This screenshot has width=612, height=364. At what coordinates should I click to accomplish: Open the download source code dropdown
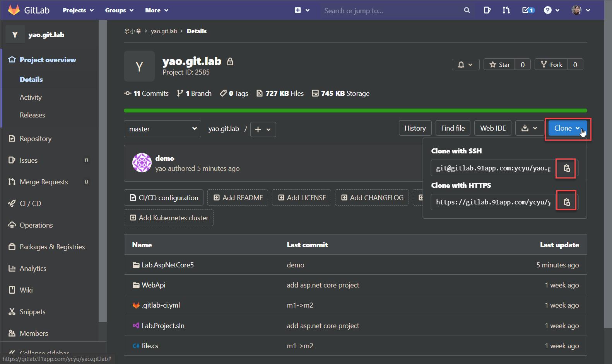tap(530, 128)
